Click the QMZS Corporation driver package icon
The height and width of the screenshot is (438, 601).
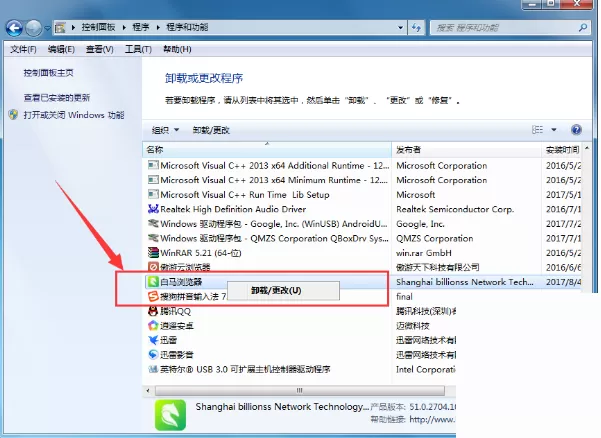click(x=153, y=238)
